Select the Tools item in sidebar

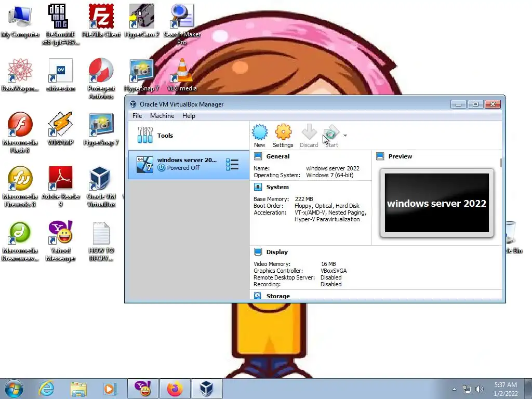(x=189, y=136)
